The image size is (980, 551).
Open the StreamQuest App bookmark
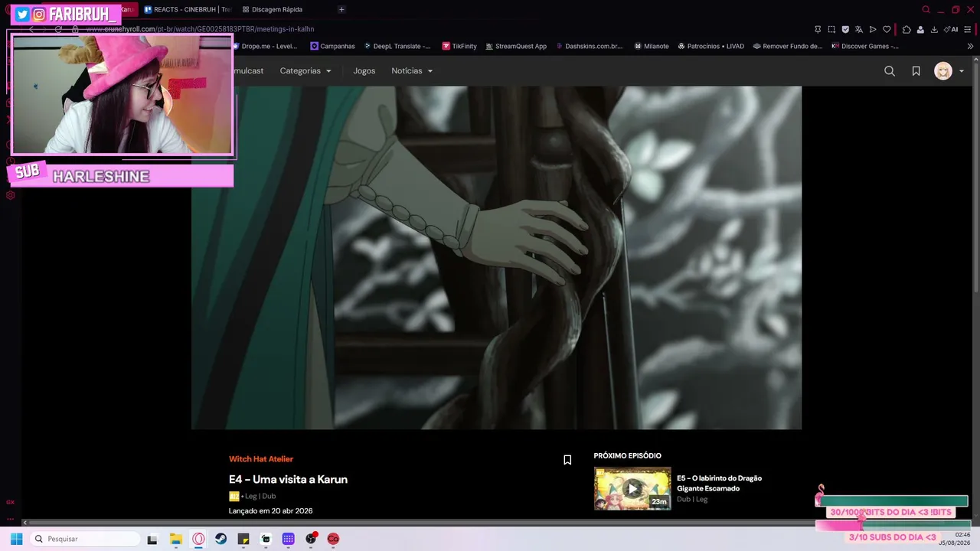tap(515, 46)
